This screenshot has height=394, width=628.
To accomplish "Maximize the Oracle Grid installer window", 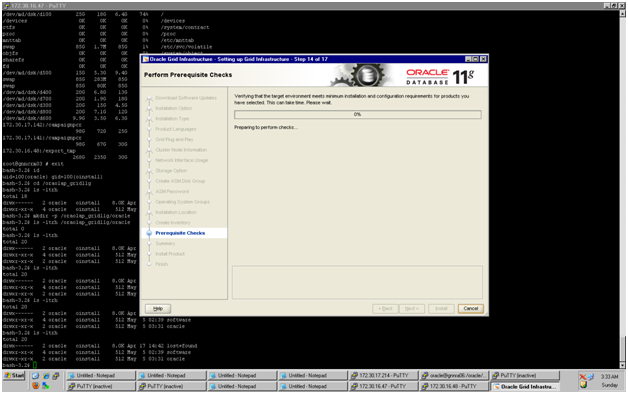I will coord(475,59).
